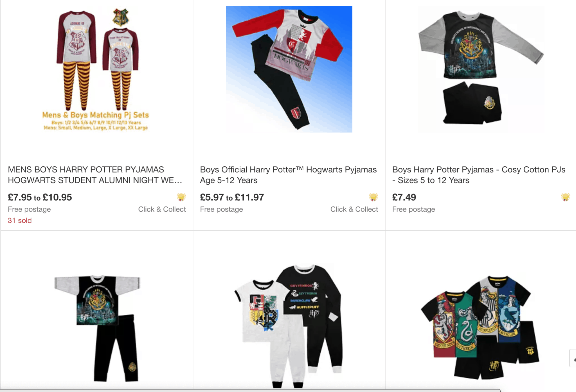
Task: Click the £5.97 to £11.97 price
Action: pos(232,197)
